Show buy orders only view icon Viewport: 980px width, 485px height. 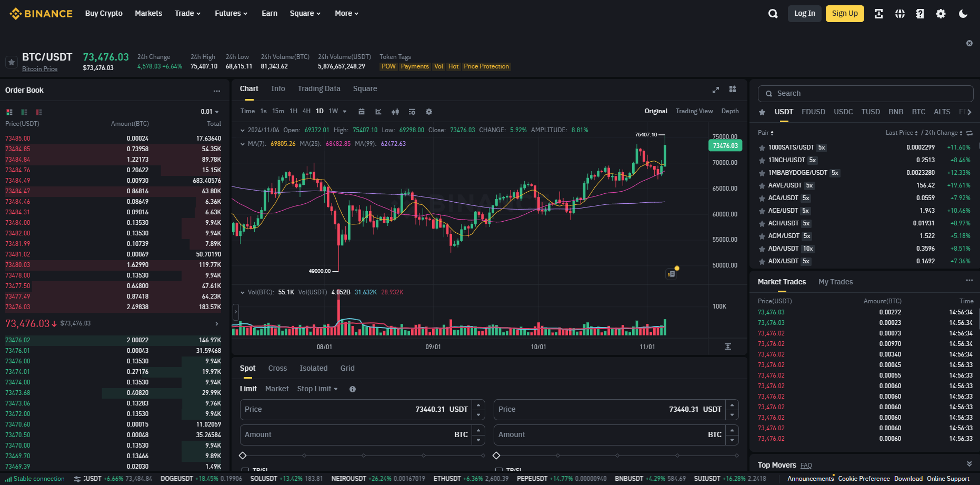pyautogui.click(x=24, y=112)
